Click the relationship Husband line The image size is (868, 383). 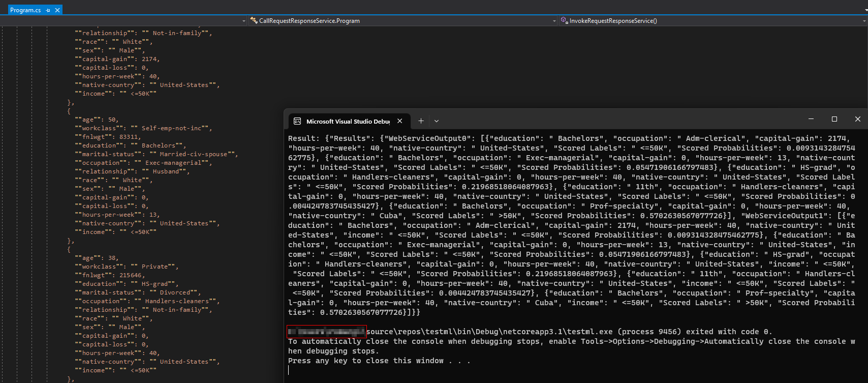(132, 171)
